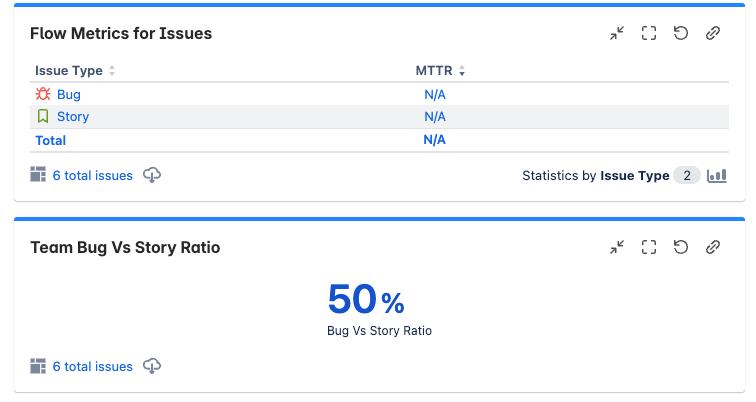View 6 total issues in Ratio gadget

coord(93,366)
